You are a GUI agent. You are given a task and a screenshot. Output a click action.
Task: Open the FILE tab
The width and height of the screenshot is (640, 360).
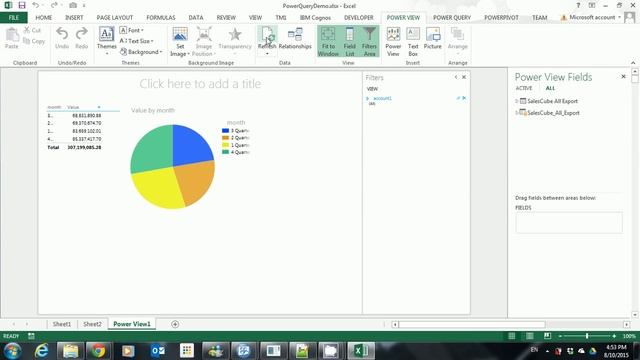[13, 18]
